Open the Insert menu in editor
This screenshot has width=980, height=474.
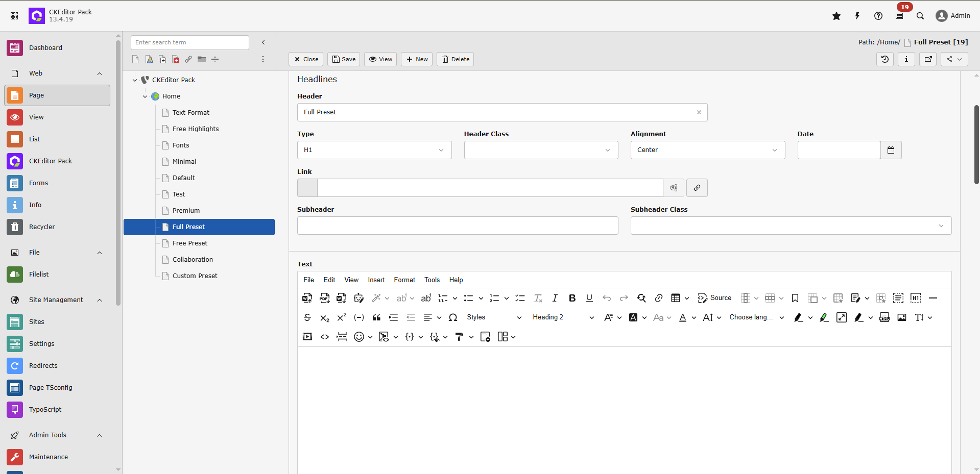(376, 280)
